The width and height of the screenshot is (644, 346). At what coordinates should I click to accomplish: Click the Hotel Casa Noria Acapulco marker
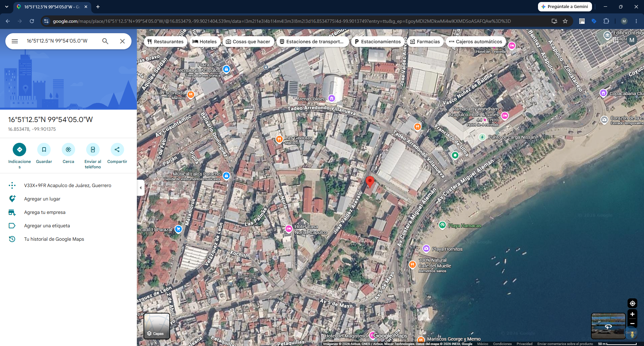288,229
